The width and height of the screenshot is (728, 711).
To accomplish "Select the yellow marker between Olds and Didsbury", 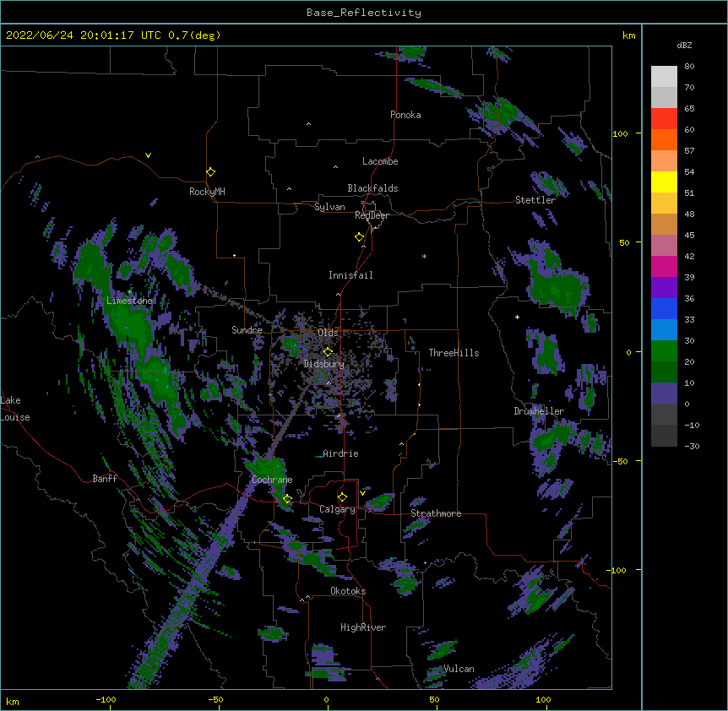I will click(328, 352).
